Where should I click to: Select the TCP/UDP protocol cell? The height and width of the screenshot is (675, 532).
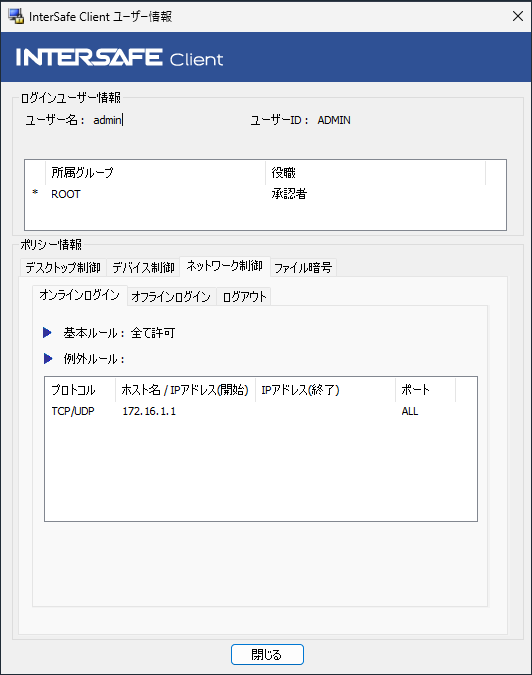(x=73, y=411)
